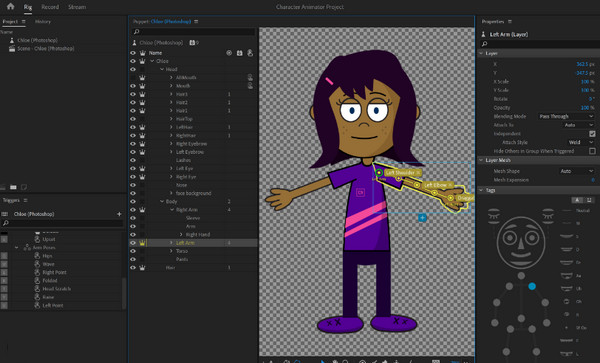The width and height of the screenshot is (600, 363).
Task: Click the Triggers panel search field
Action: tap(62, 223)
